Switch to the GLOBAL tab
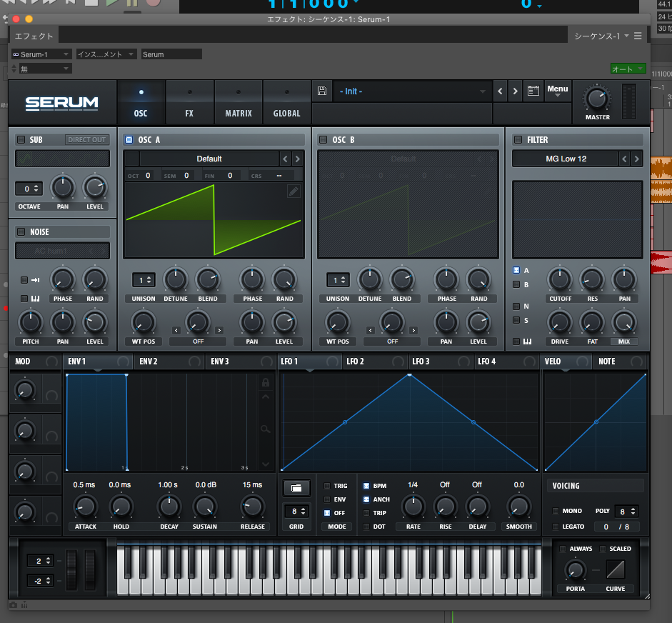672x623 pixels. click(x=286, y=102)
